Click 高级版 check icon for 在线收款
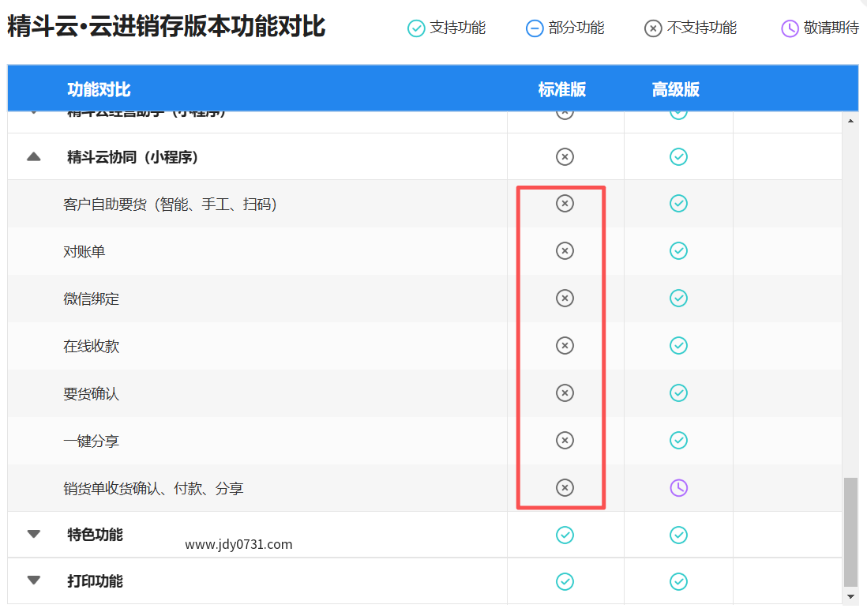The image size is (867, 616). pos(678,346)
